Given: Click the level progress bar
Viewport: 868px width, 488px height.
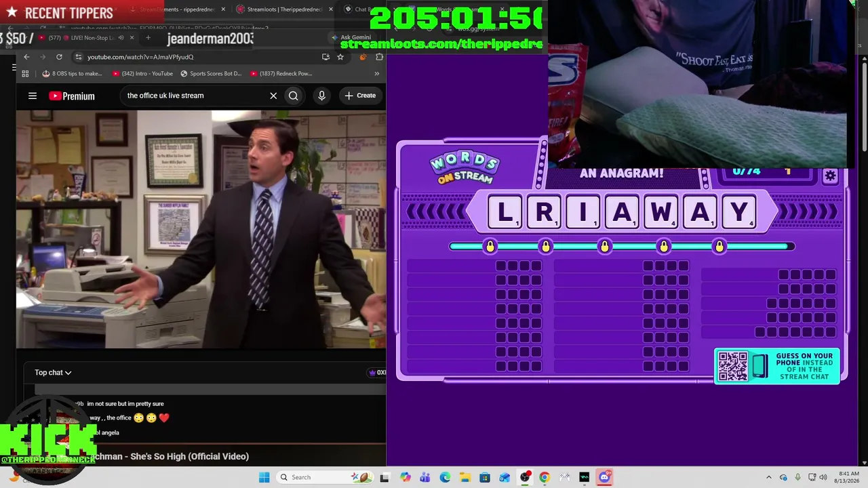Looking at the screenshot, I should [621, 246].
